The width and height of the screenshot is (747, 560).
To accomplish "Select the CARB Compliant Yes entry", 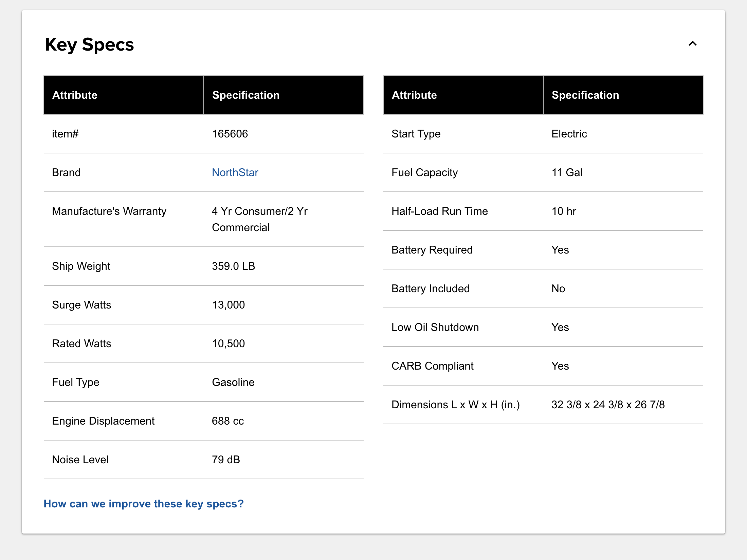I will click(x=560, y=366).
